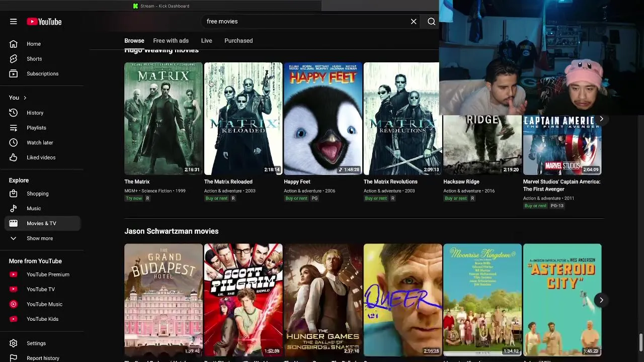The image size is (644, 362).
Task: Open the Hunger Games Songbirds & Snakes poster
Action: [323, 300]
